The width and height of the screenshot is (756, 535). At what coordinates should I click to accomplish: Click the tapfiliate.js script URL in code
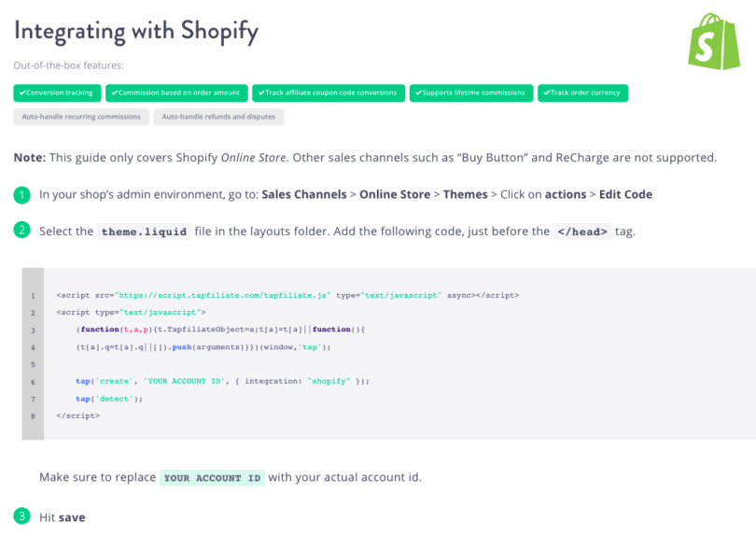point(225,295)
